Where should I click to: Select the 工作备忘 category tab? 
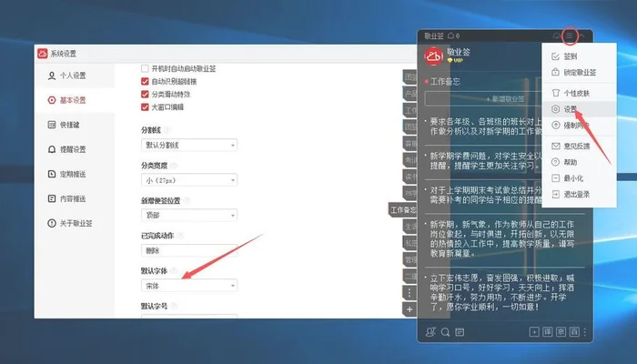tap(403, 210)
